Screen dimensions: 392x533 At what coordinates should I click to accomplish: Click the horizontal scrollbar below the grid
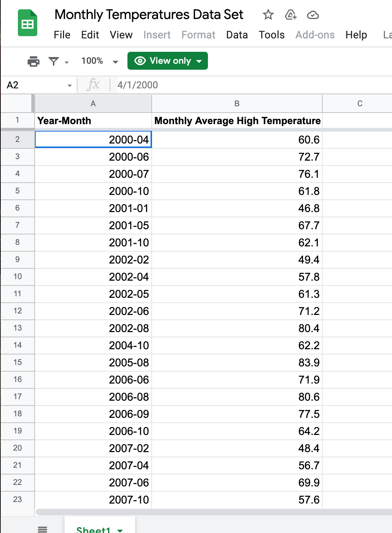pyautogui.click(x=214, y=512)
